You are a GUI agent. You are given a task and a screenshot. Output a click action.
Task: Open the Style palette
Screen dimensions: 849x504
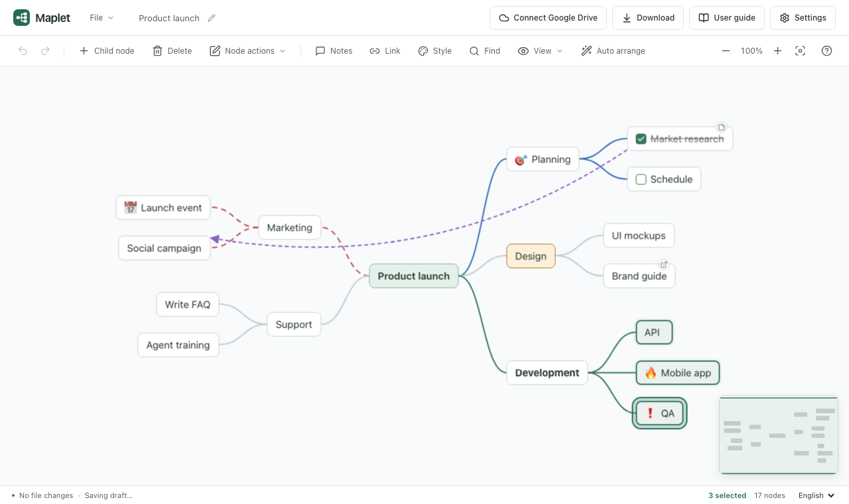(x=434, y=51)
